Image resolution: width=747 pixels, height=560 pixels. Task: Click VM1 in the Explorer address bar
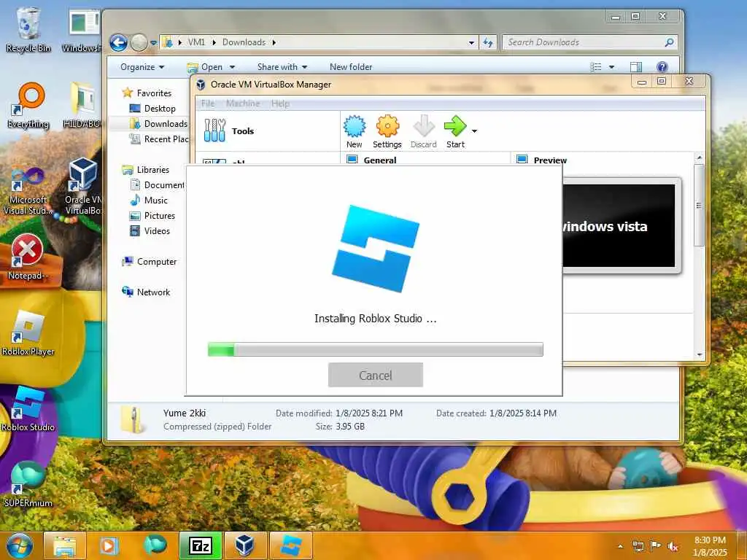tap(196, 42)
